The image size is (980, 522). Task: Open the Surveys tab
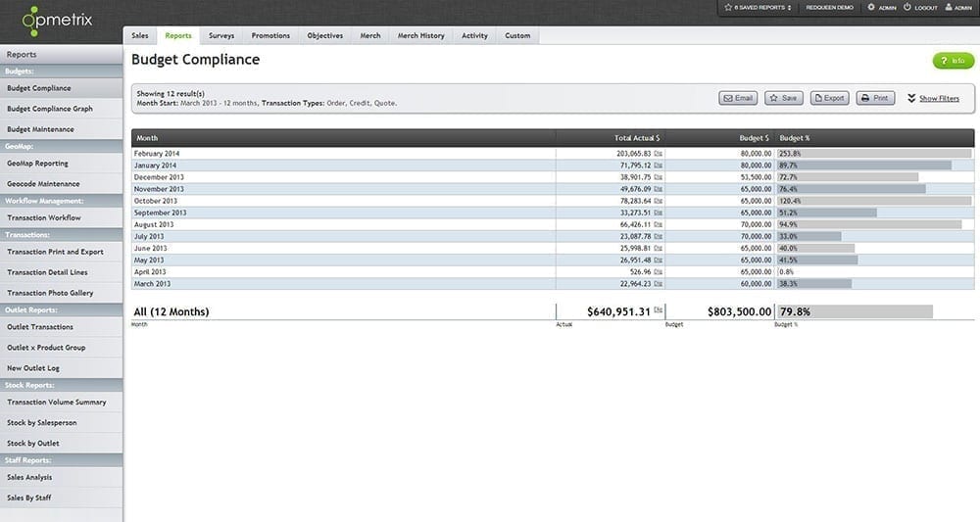coord(221,35)
